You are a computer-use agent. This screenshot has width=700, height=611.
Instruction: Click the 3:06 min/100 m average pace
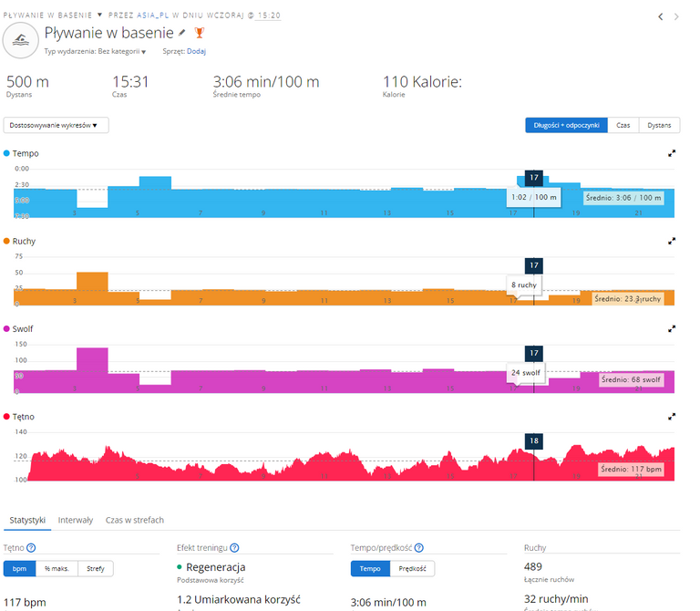pos(266,82)
